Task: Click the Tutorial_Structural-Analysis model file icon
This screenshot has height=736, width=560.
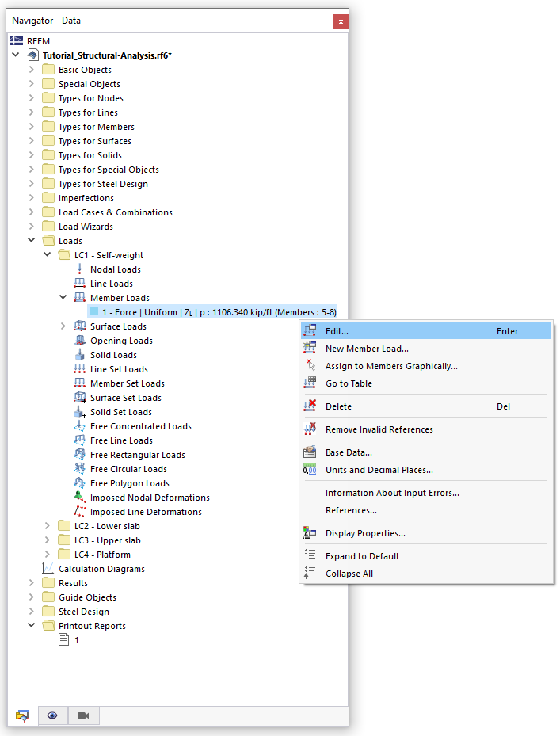Action: [32, 55]
